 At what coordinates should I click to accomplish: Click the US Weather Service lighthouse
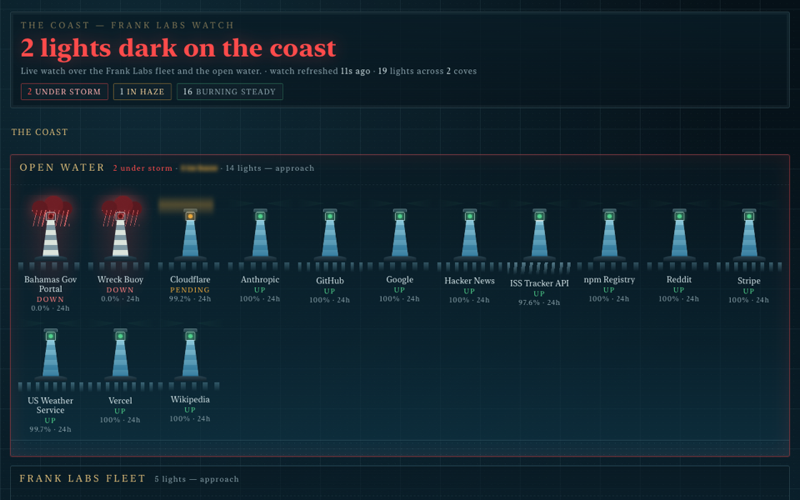51,355
